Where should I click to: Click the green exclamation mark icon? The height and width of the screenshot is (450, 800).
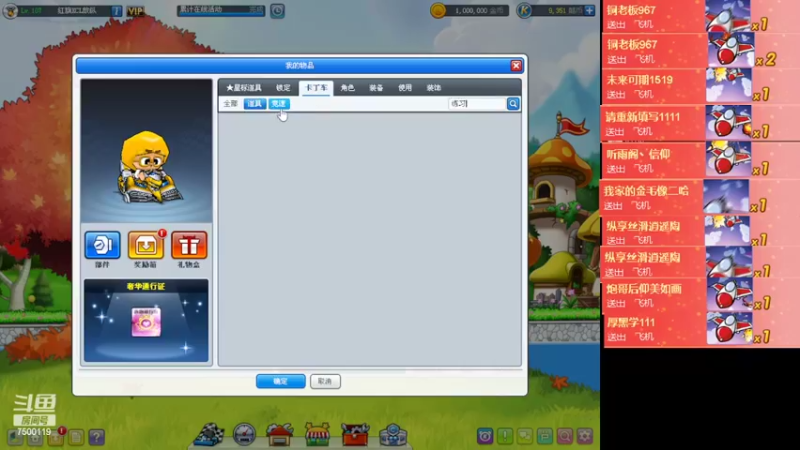pyautogui.click(x=505, y=436)
